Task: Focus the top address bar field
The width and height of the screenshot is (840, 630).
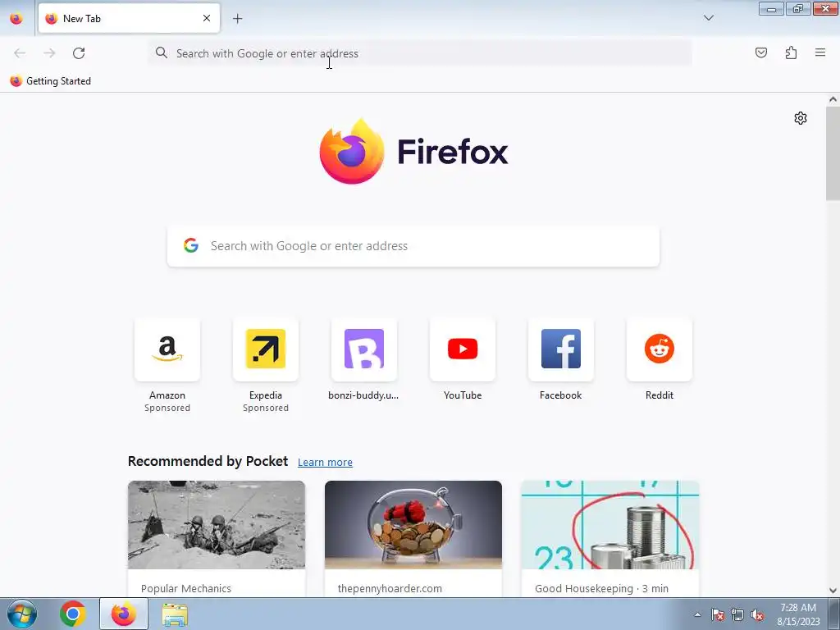Action: 420,53
